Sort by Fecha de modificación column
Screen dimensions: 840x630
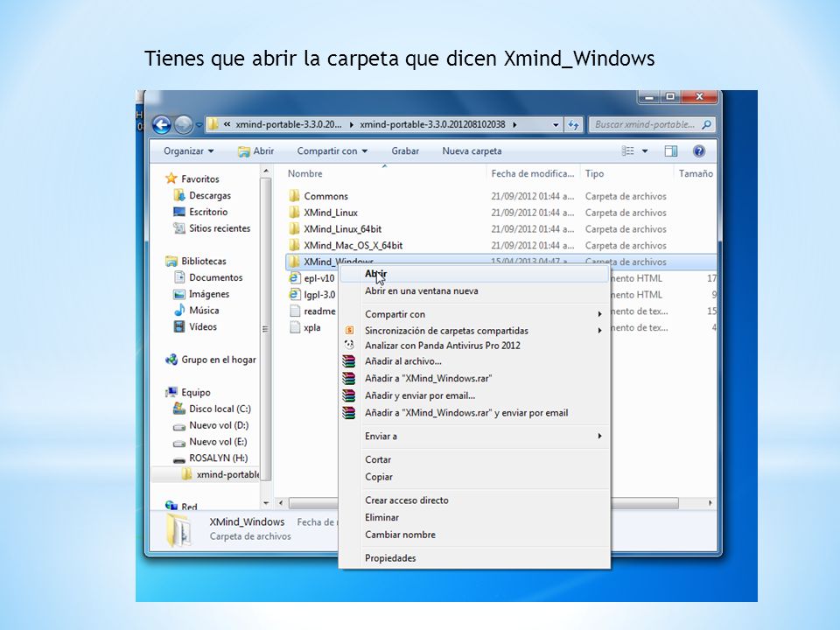(x=533, y=173)
